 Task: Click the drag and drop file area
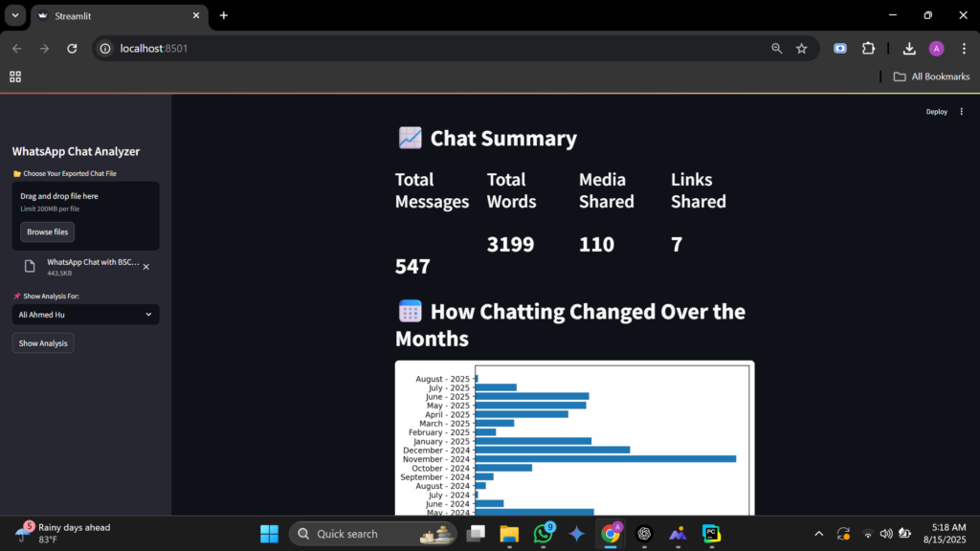pyautogui.click(x=85, y=215)
